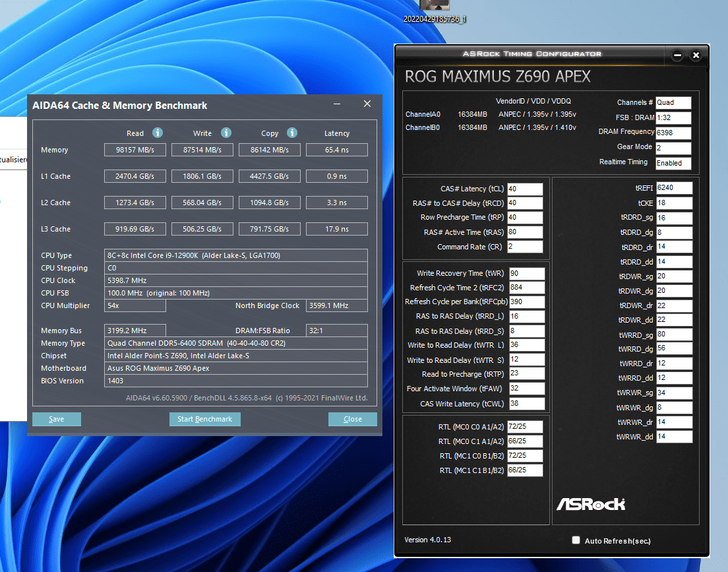728x572 pixels.
Task: Click the CPU Clock value 5398.7 MHz
Action: coord(236,280)
